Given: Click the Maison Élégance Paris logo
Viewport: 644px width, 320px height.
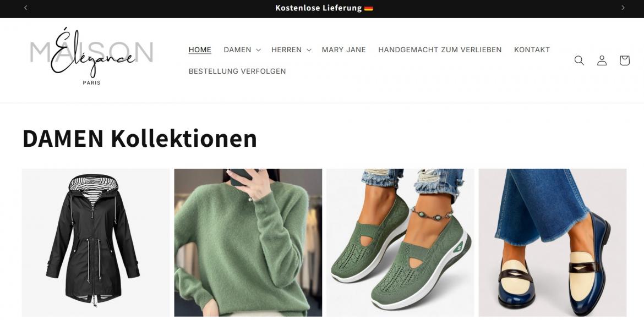Looking at the screenshot, I should tap(91, 56).
